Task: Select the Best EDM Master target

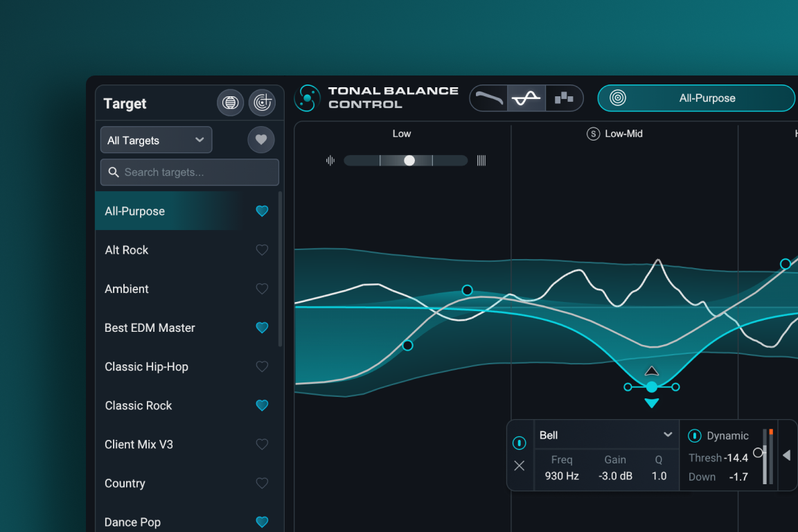Action: coord(150,328)
